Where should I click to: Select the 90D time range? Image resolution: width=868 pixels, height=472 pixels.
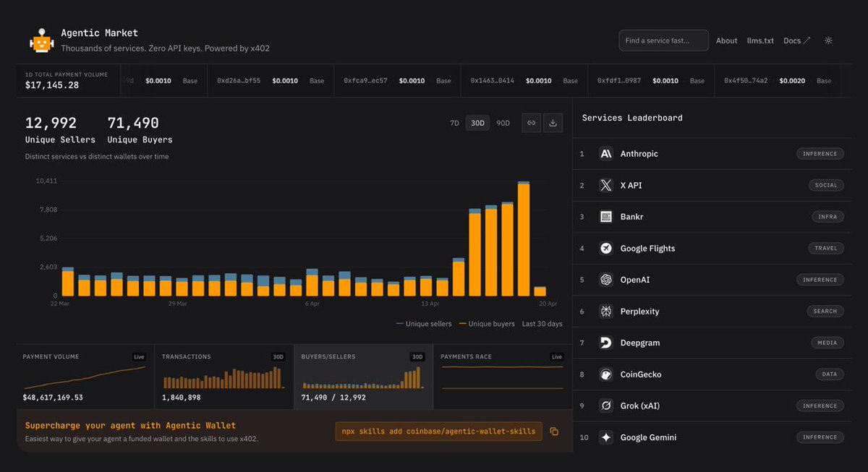pos(503,123)
